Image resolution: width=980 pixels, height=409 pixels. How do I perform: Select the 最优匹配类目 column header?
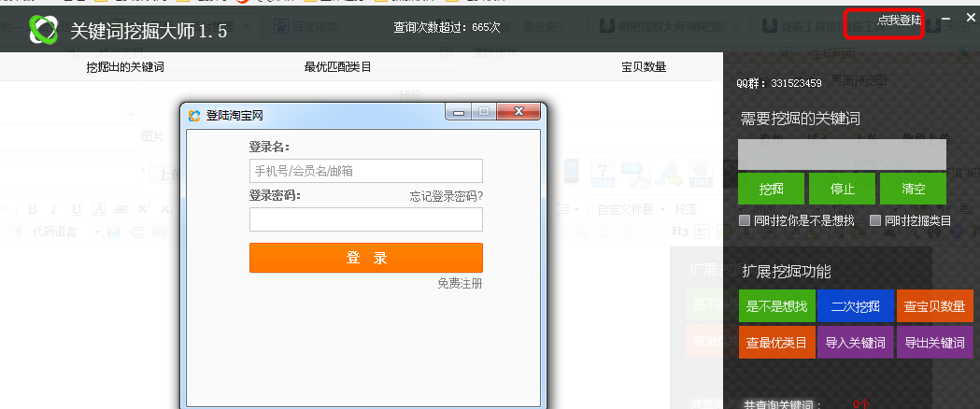[x=337, y=67]
